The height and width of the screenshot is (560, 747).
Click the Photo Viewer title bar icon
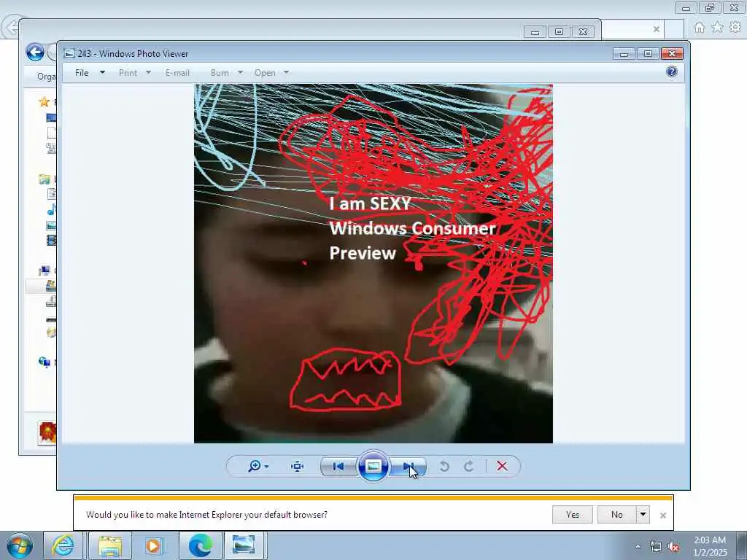click(69, 54)
